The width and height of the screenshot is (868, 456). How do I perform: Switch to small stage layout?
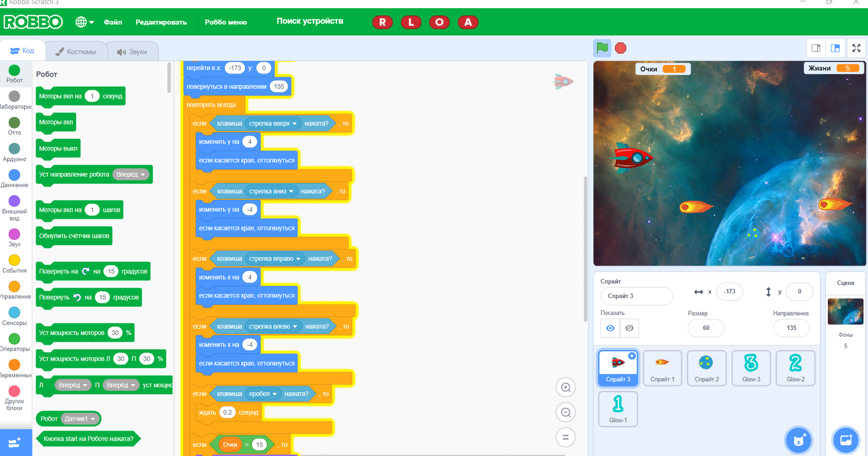[816, 48]
